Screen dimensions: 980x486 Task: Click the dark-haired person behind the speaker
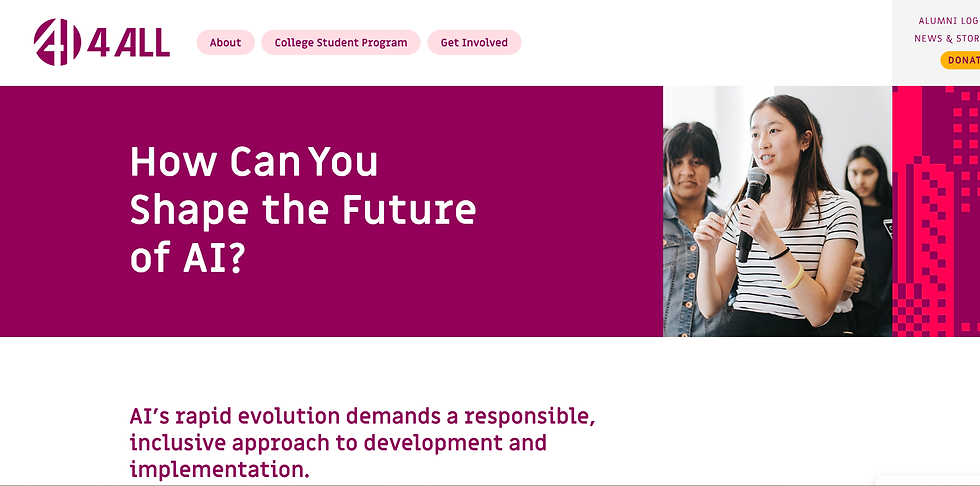(868, 200)
